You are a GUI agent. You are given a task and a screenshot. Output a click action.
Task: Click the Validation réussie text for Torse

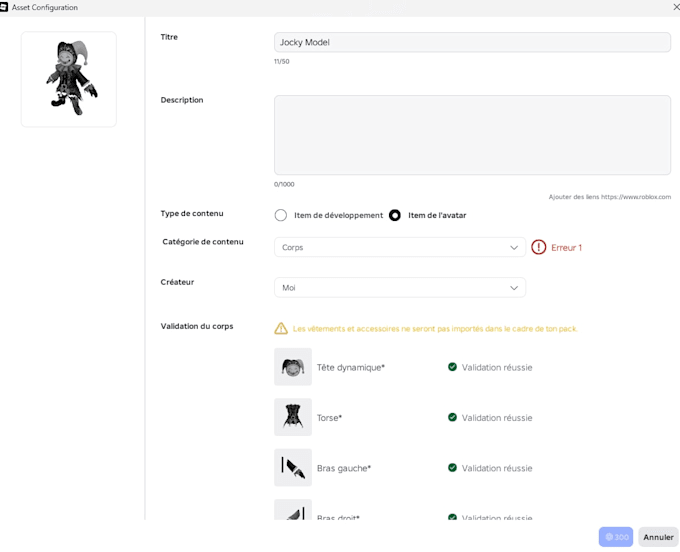click(497, 418)
